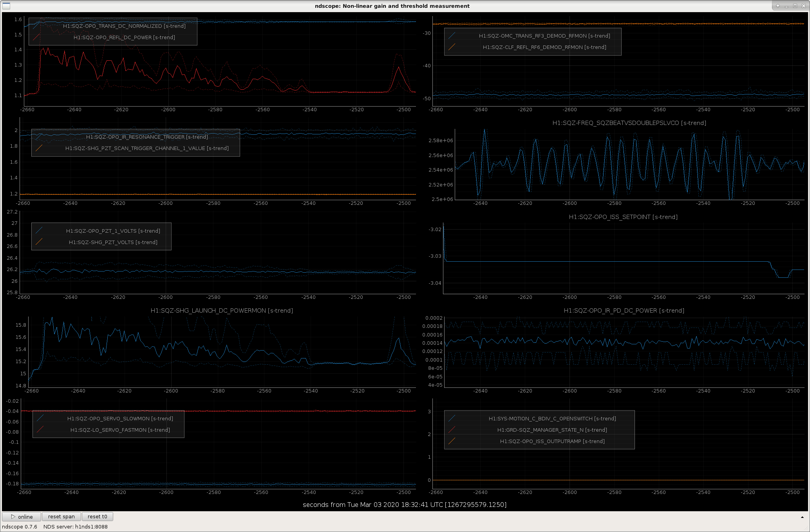Click the status bar expand arrow
Screen dimensions: 810x532
tap(802, 517)
